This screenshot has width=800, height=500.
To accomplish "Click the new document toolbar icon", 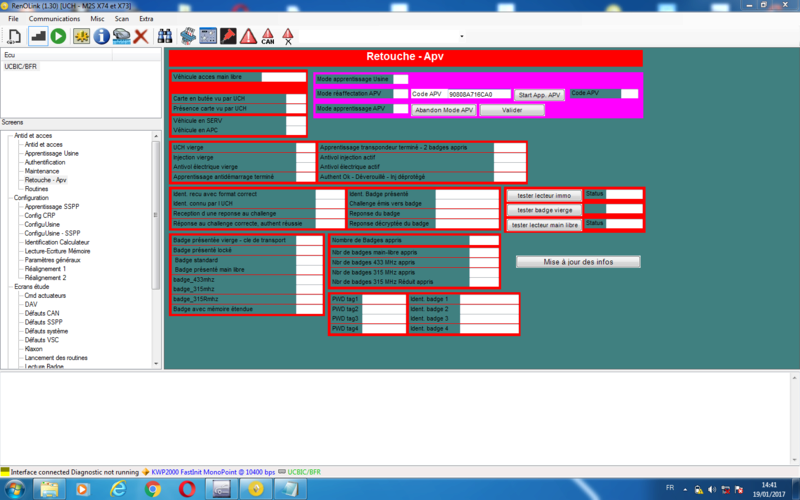I will [x=14, y=36].
